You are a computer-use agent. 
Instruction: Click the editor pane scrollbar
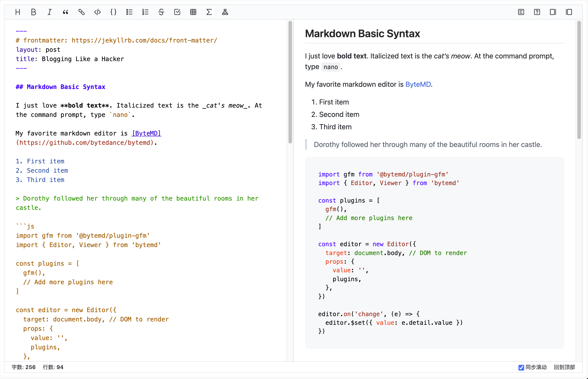click(x=290, y=82)
